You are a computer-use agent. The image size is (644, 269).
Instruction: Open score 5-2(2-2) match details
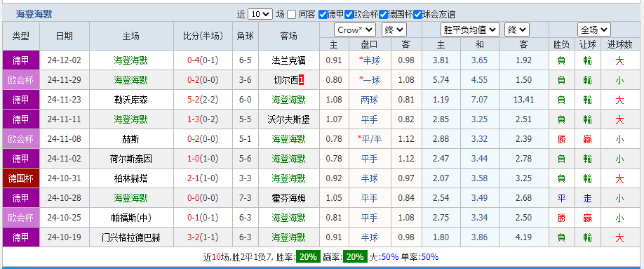click(x=203, y=100)
